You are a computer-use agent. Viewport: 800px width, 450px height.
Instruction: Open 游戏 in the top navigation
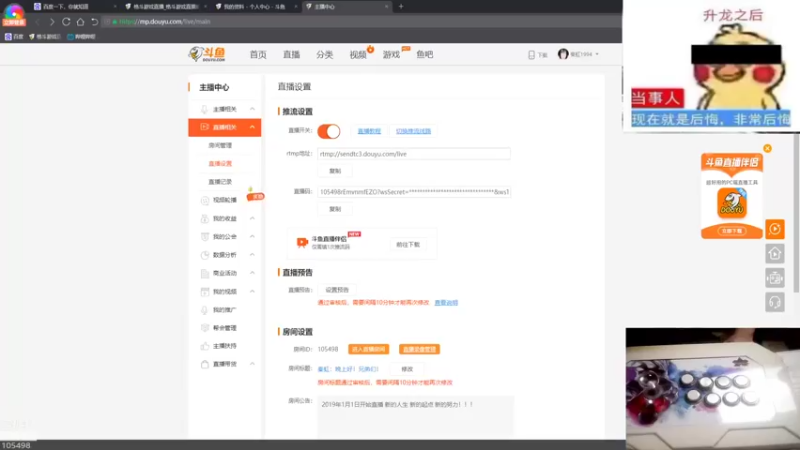391,55
